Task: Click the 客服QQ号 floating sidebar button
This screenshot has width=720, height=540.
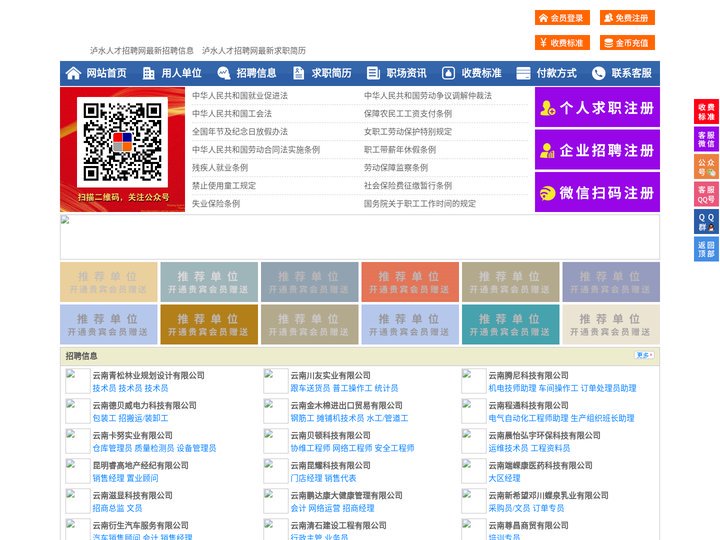Action: coord(706,194)
